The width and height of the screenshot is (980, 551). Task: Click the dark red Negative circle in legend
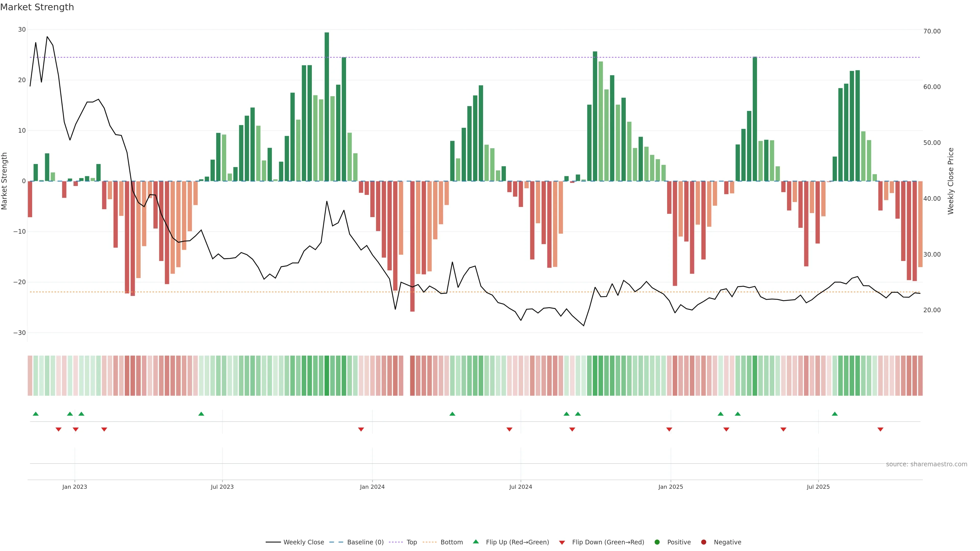click(x=703, y=542)
